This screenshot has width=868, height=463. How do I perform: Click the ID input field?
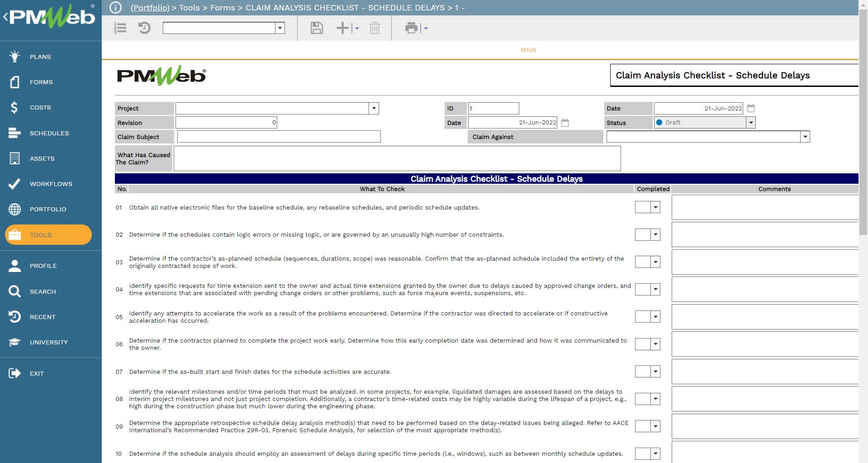coord(493,108)
